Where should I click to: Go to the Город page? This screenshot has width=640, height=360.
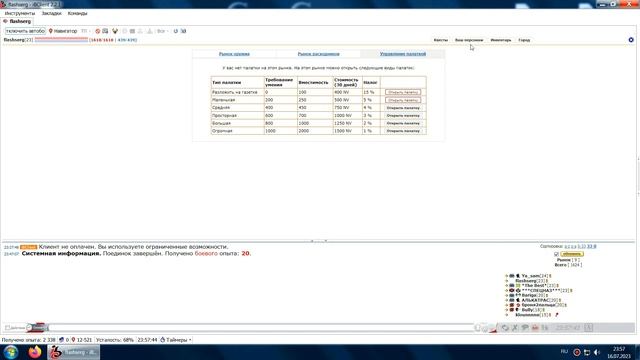(x=524, y=40)
